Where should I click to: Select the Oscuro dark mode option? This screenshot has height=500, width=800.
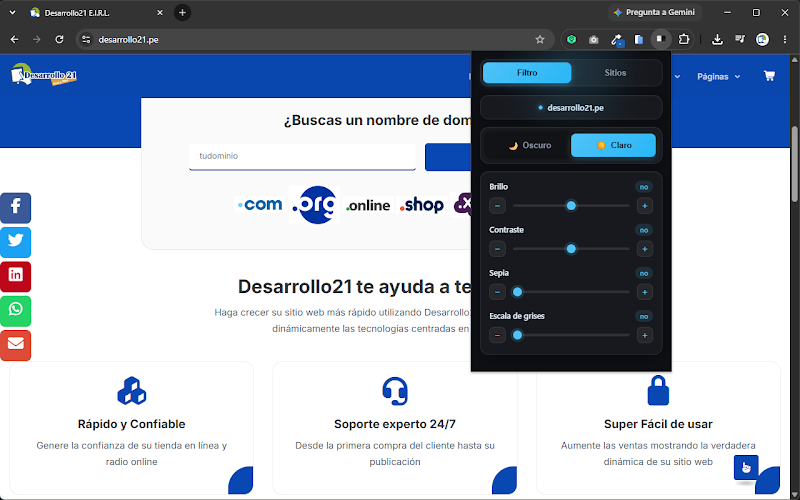(529, 145)
